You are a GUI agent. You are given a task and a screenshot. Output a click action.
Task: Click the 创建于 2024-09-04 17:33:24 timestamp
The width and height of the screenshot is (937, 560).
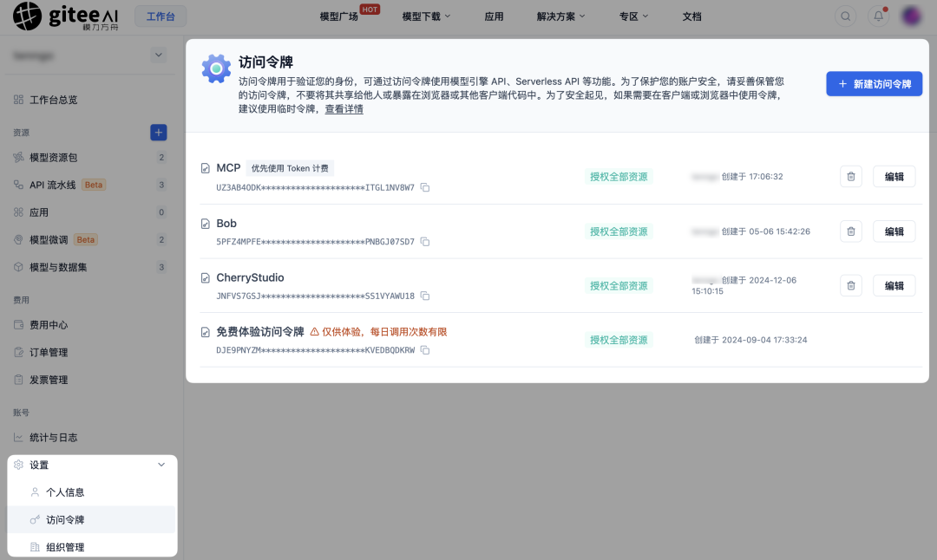pos(750,340)
